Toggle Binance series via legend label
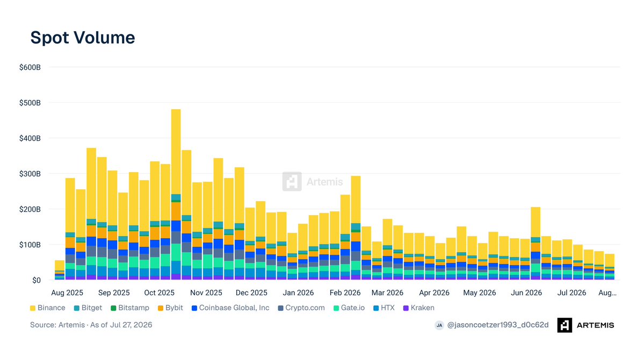 tap(52, 308)
